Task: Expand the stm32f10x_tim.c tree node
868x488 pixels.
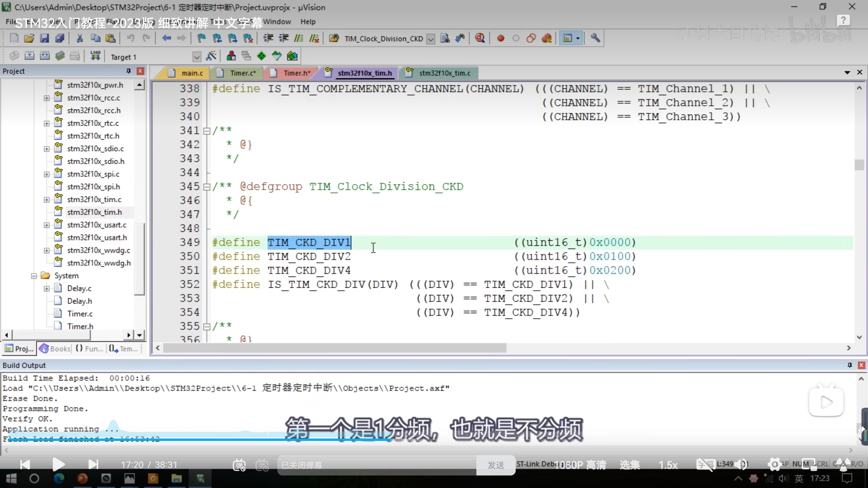Action: click(46, 200)
